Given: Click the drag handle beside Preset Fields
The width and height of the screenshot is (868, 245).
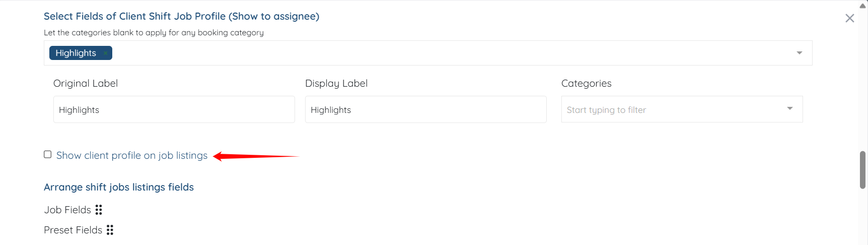Looking at the screenshot, I should tap(110, 230).
